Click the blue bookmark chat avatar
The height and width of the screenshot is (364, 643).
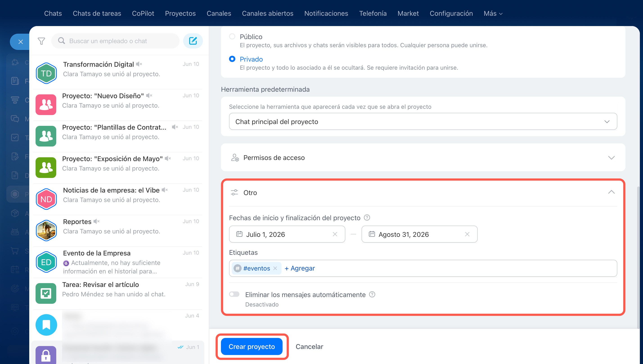click(46, 325)
